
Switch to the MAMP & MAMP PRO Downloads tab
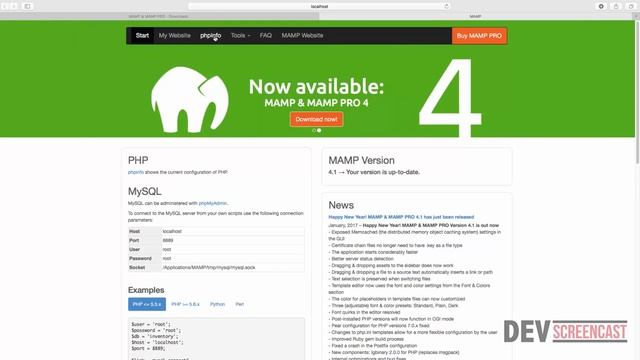pyautogui.click(x=159, y=16)
